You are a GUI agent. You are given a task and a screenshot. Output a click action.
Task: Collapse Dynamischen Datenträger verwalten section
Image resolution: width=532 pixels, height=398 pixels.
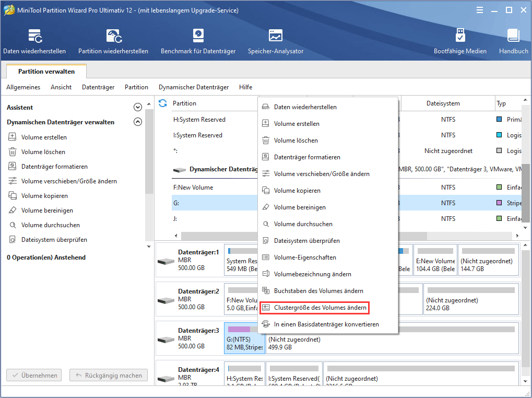(x=137, y=122)
